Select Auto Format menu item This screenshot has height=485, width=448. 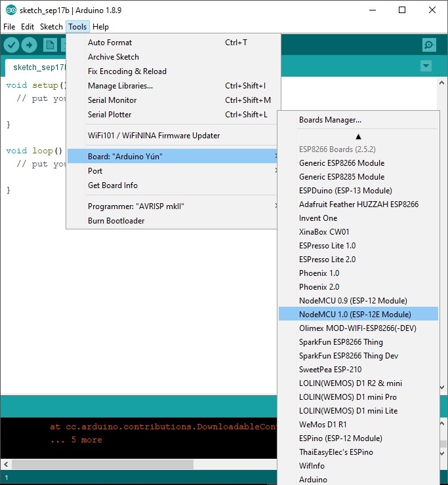[x=172, y=43]
